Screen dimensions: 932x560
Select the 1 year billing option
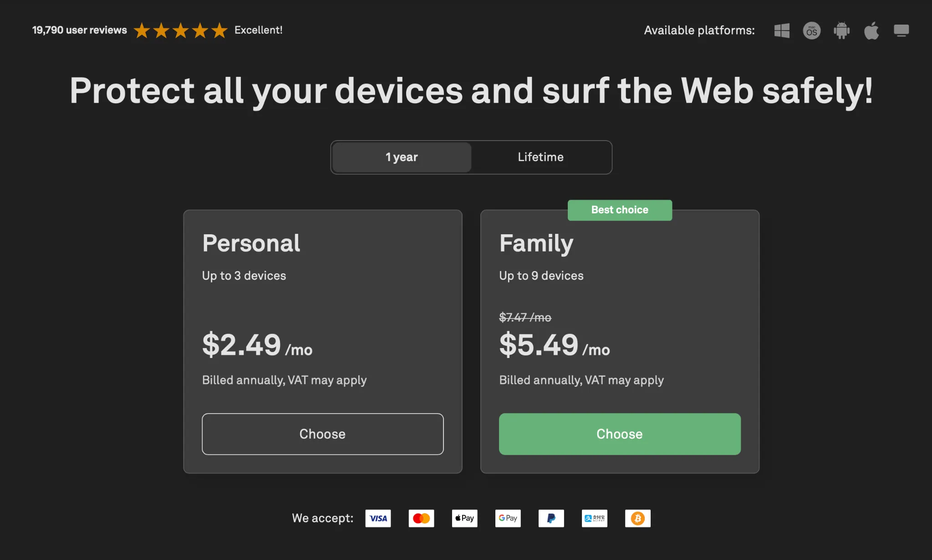(401, 157)
